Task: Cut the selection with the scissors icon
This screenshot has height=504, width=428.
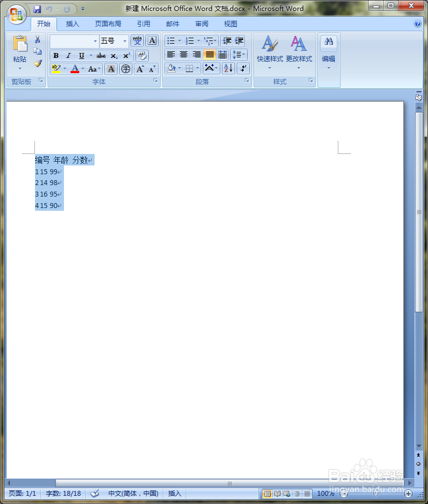Action: click(x=38, y=39)
